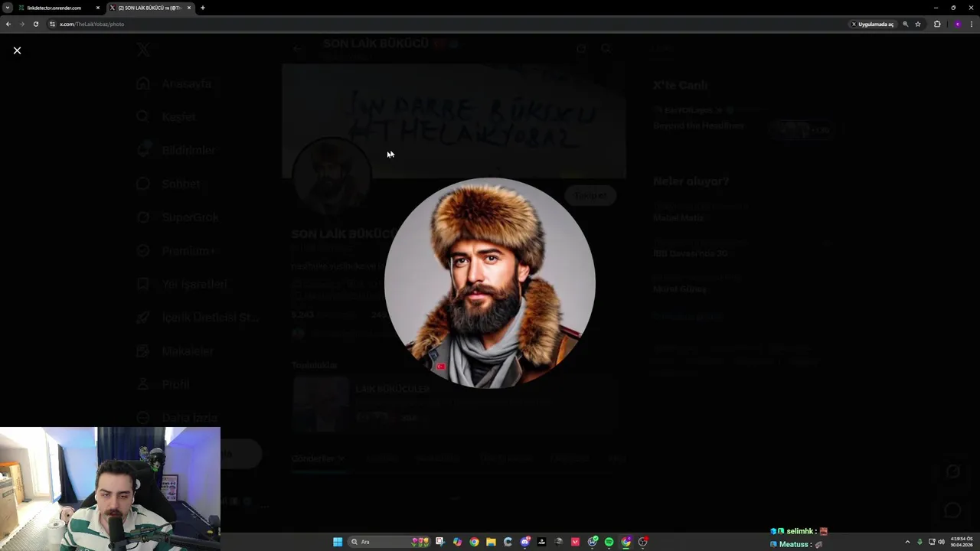The image size is (980, 551).
Task: Click the taskbar Ara search box
Action: [x=389, y=542]
